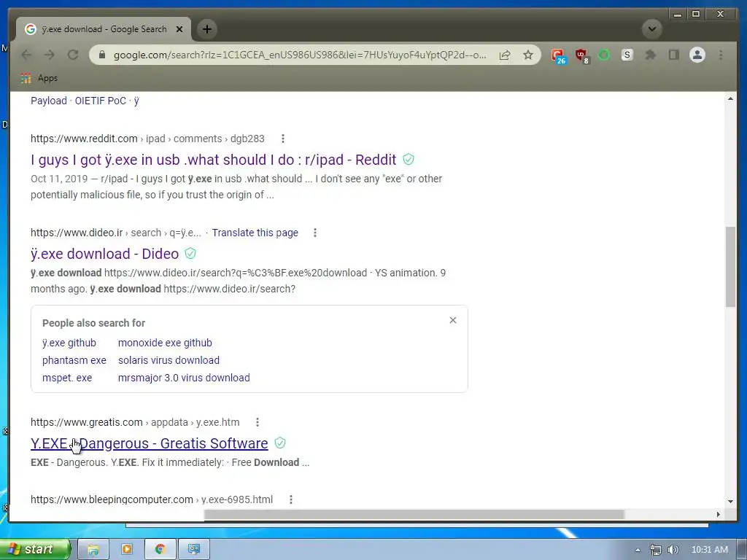Click the share page icon in address bar

505,55
